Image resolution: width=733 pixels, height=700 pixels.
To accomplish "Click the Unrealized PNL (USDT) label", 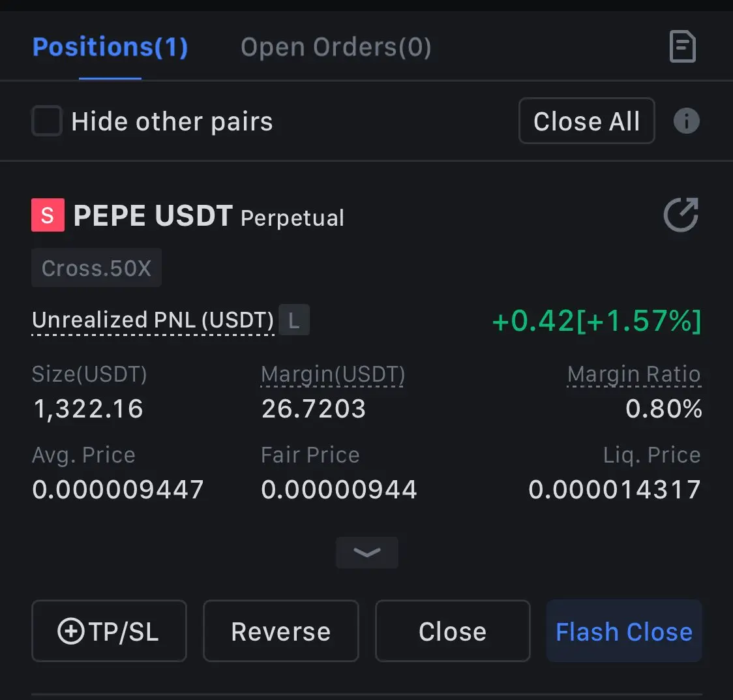I will click(153, 320).
